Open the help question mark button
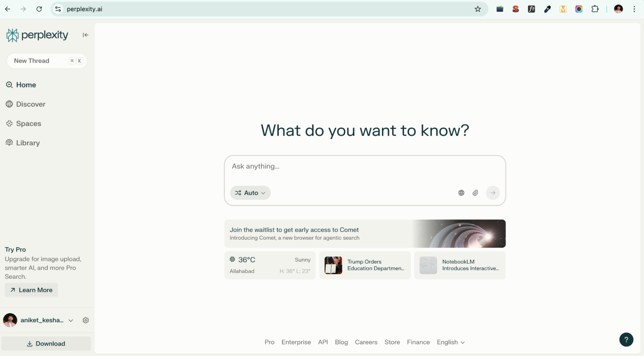644x356 pixels. (x=626, y=340)
